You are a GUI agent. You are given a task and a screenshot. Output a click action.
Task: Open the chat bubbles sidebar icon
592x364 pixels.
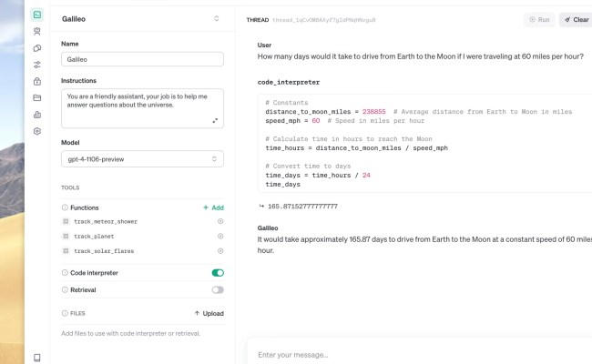(x=37, y=48)
